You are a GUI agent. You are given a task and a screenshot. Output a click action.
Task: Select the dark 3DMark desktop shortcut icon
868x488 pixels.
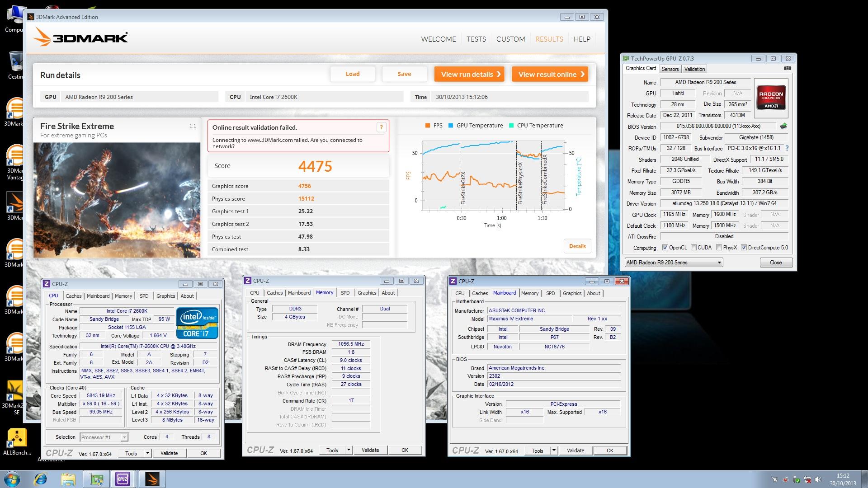coord(15,206)
